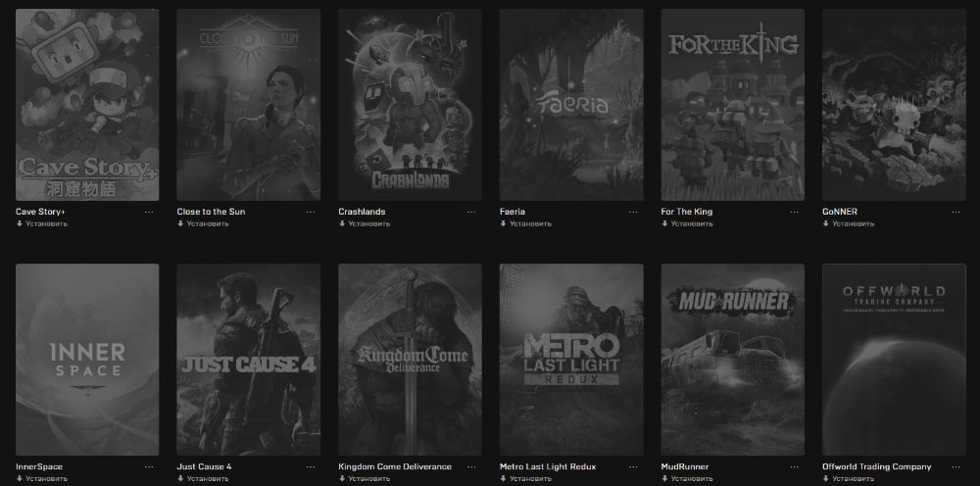The image size is (980, 486).
Task: Click Установить under Offworld Trading Company
Action: (x=848, y=478)
